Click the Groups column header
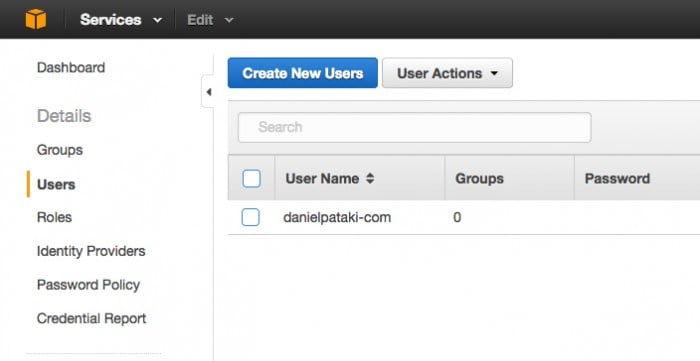This screenshot has height=361, width=700. tap(479, 178)
